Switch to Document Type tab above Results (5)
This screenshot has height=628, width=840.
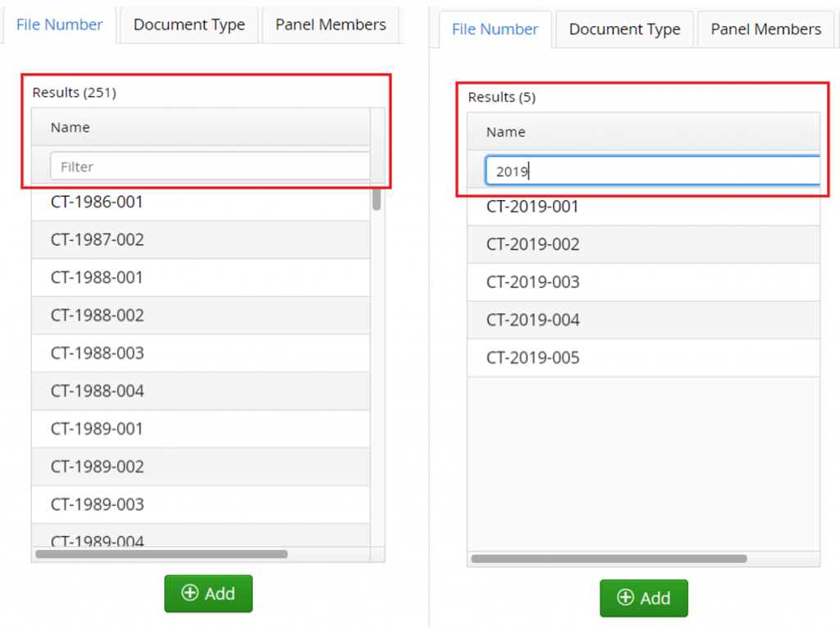point(624,30)
